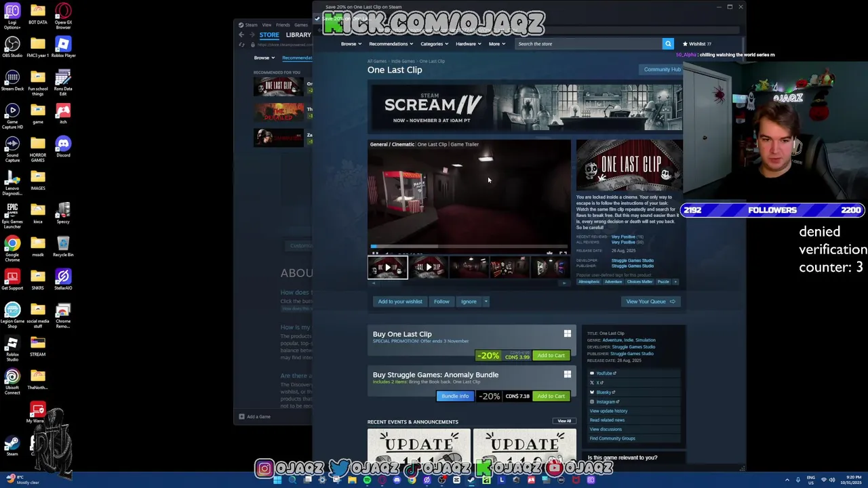Open the Friends menu in the back window
Viewport: 868px width, 488px height.
pyautogui.click(x=283, y=25)
